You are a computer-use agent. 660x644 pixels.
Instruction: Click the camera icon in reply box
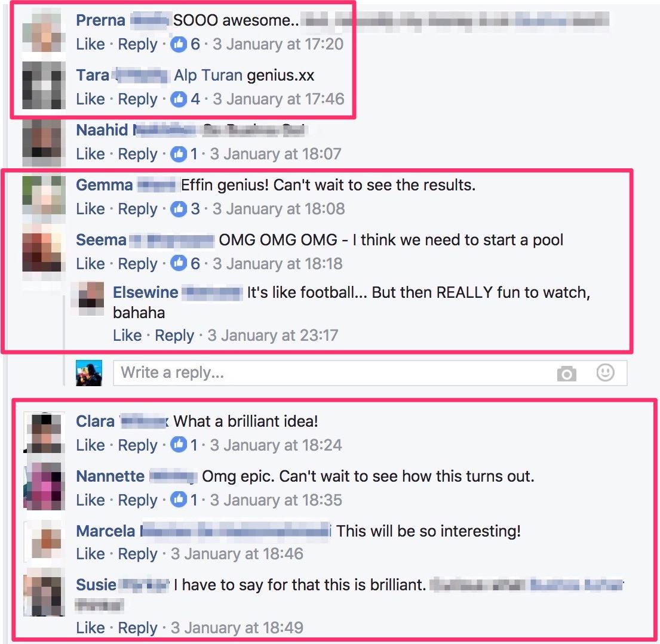[567, 374]
